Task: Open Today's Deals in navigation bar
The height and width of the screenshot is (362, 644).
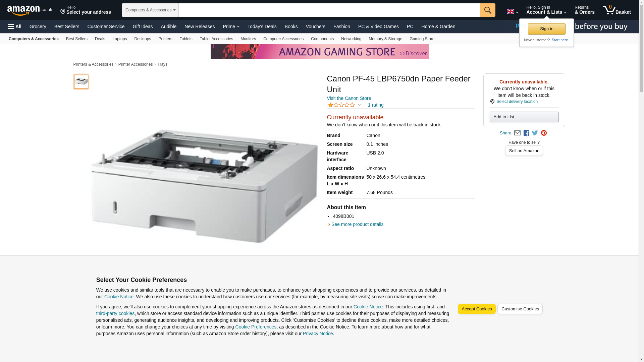Action: (x=262, y=26)
